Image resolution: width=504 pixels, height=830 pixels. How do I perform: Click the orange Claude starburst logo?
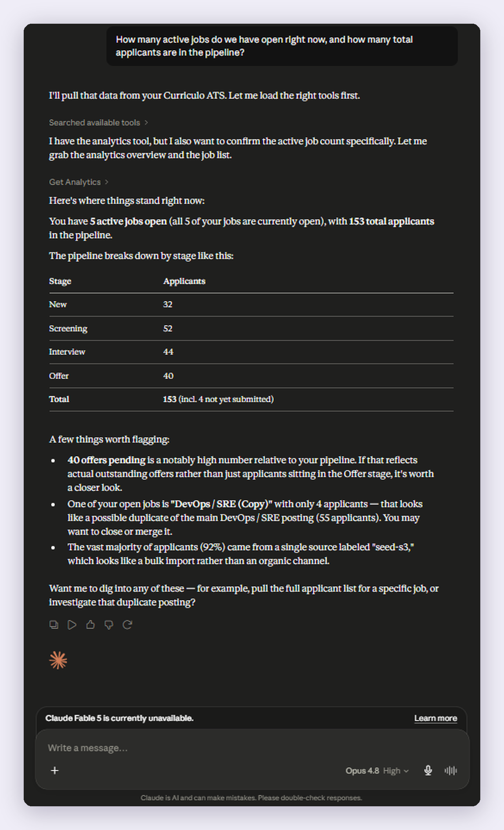pyautogui.click(x=58, y=660)
